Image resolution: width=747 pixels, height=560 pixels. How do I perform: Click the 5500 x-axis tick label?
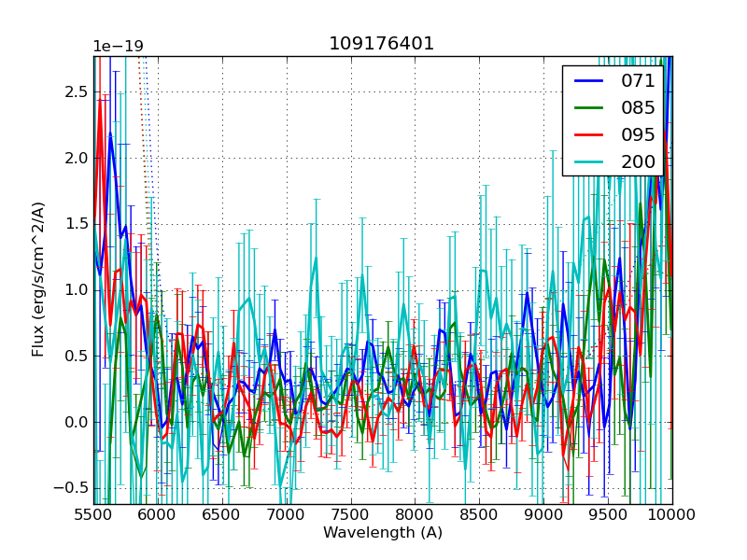(x=93, y=514)
